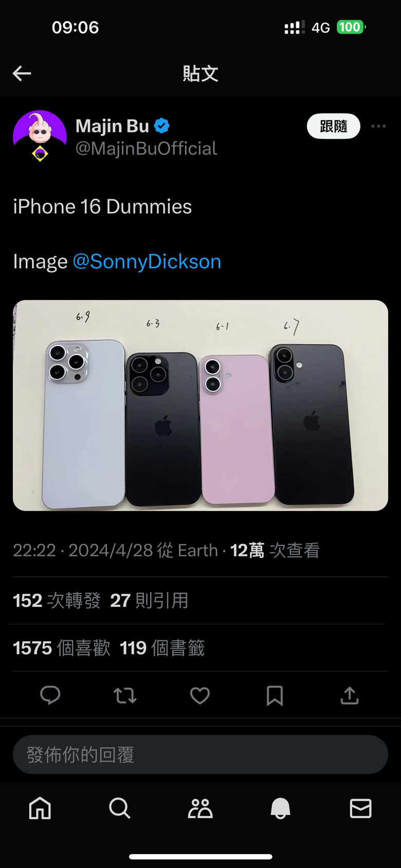The width and height of the screenshot is (401, 868).
Task: Open the @SonnyDickson mention link
Action: click(x=147, y=262)
